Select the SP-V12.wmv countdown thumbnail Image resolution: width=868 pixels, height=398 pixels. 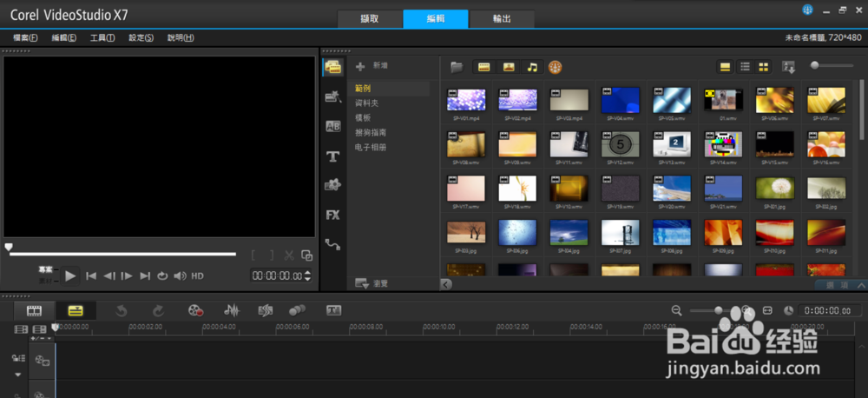pyautogui.click(x=620, y=144)
